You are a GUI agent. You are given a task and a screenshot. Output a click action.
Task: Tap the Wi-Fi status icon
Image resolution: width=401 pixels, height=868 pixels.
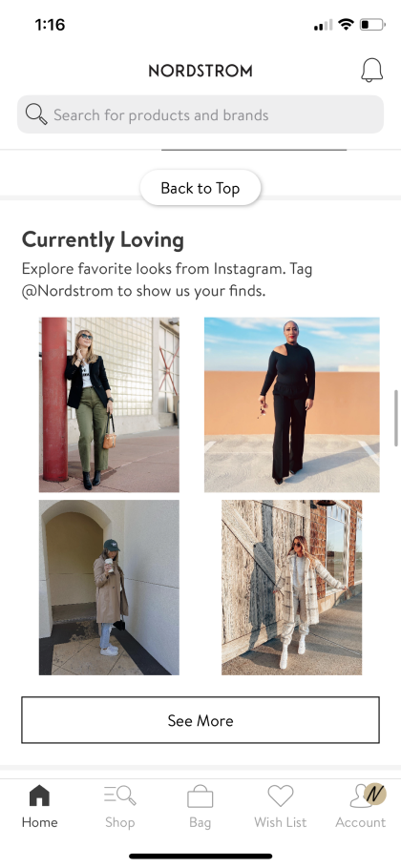click(x=347, y=25)
